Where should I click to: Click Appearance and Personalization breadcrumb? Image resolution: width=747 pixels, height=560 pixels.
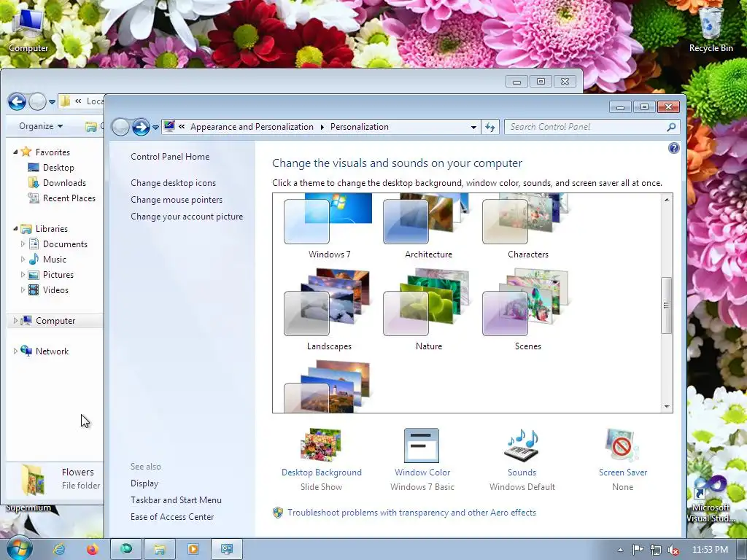[252, 127]
